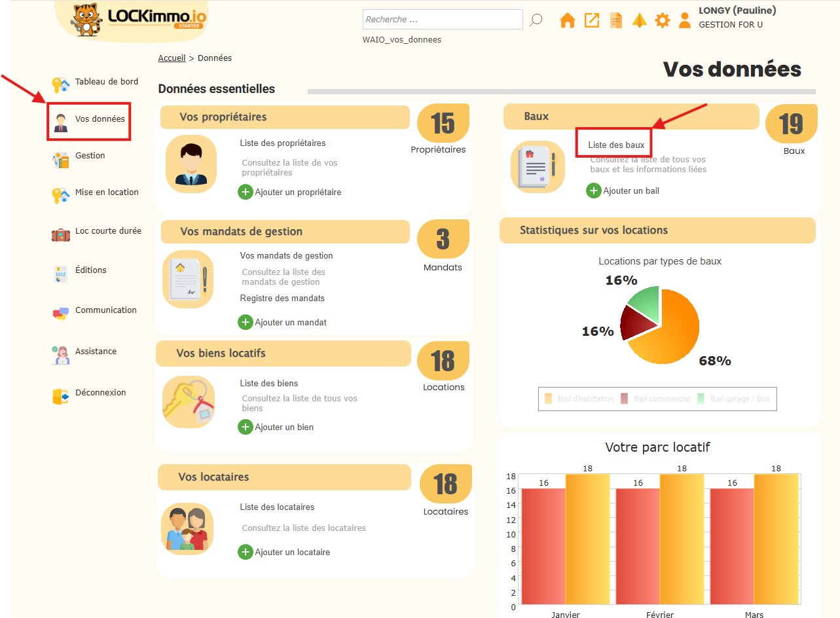840x618 pixels.
Task: Open the settings gear icon
Action: [x=663, y=20]
